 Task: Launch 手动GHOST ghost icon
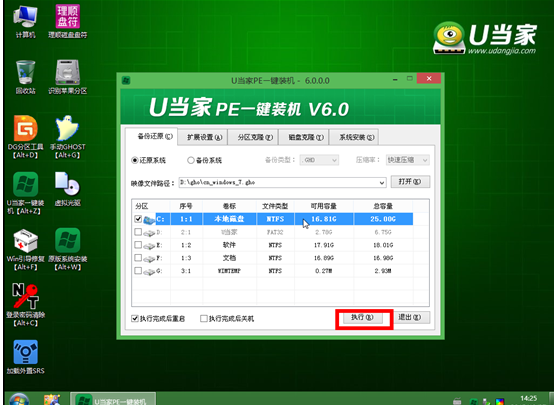[67, 137]
